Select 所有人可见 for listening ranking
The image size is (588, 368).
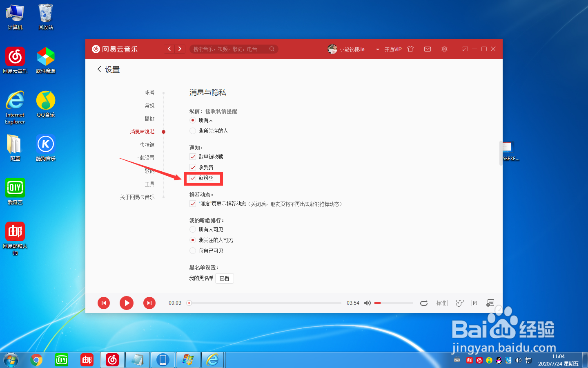tap(193, 229)
